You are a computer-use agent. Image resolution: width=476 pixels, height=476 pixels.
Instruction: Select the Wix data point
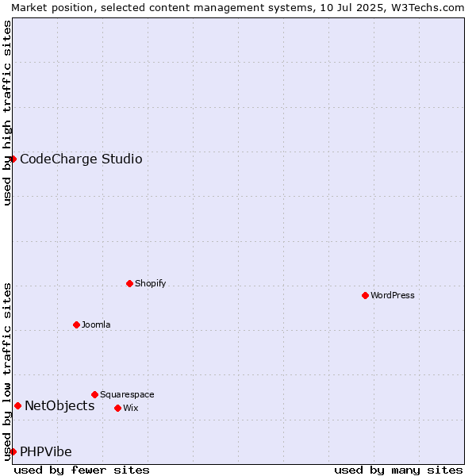pos(117,409)
